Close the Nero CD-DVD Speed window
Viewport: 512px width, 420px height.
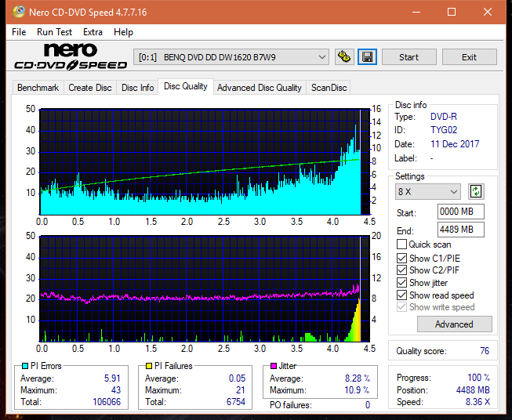[x=488, y=12]
